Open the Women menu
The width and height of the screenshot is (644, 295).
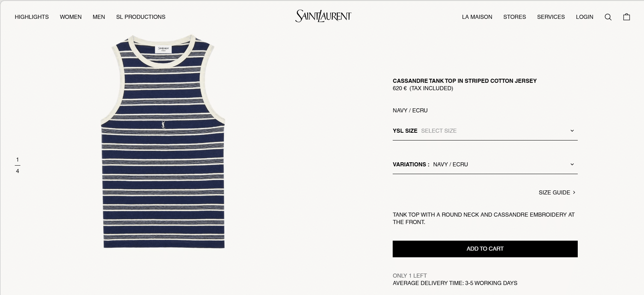click(x=71, y=17)
